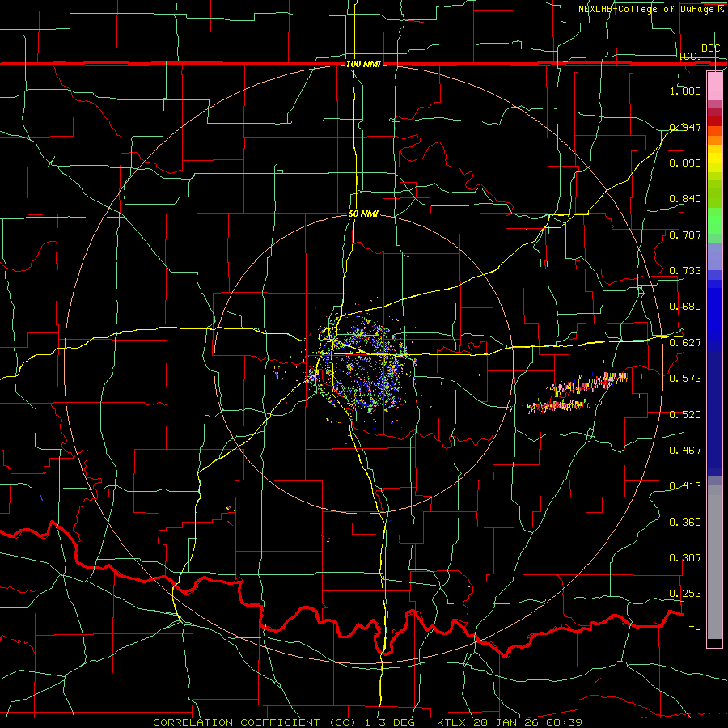Select the 0.787 color scale label
The width and height of the screenshot is (728, 728).
tap(685, 235)
